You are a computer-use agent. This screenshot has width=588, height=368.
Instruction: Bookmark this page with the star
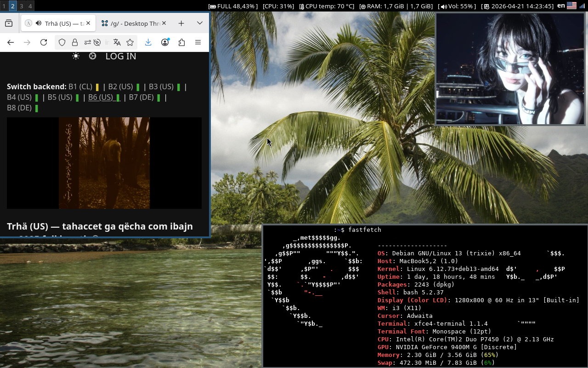click(130, 42)
